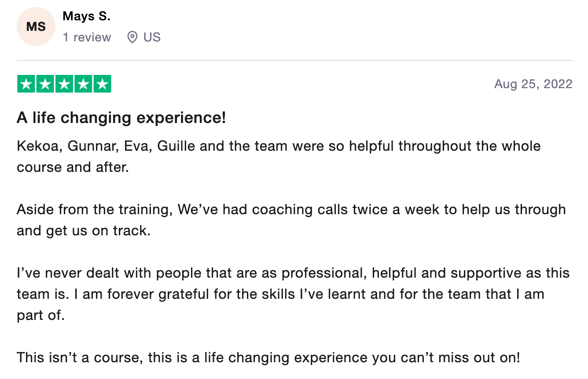
Task: Click the Aug 25, 2022 review date
Action: [533, 84]
